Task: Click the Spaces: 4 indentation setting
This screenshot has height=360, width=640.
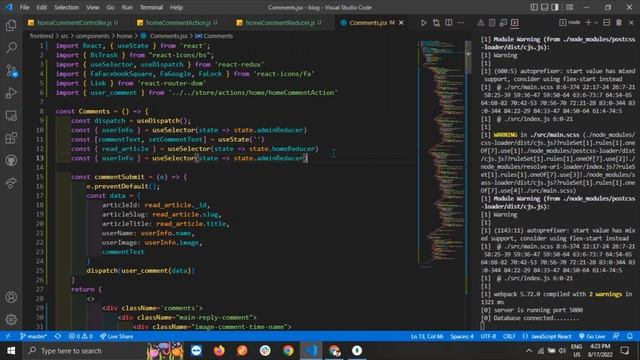Action: (x=462, y=336)
